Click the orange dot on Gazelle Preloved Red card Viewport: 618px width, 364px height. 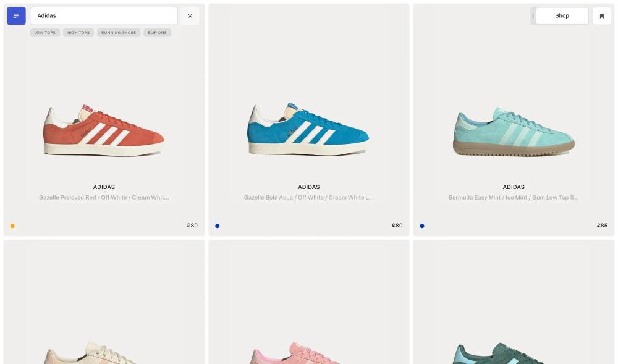coord(12,226)
